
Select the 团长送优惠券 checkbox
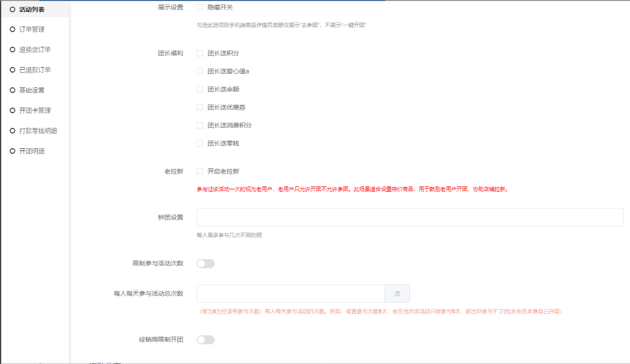click(200, 108)
